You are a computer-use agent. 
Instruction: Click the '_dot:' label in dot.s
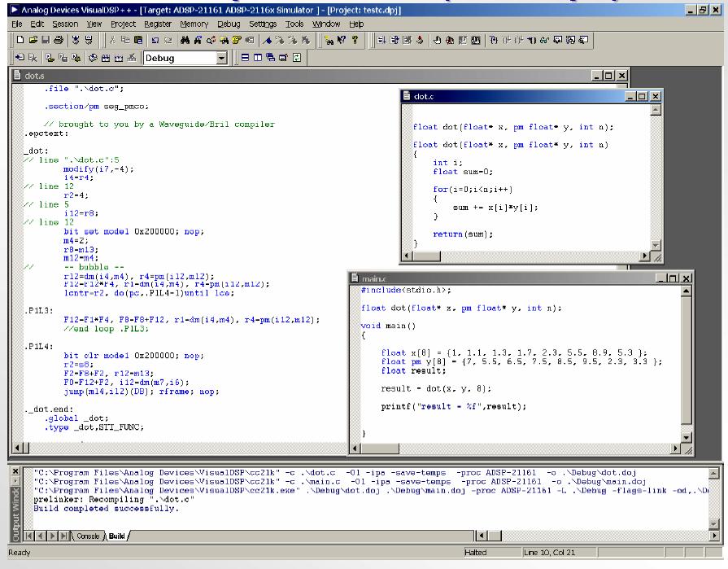[x=36, y=151]
